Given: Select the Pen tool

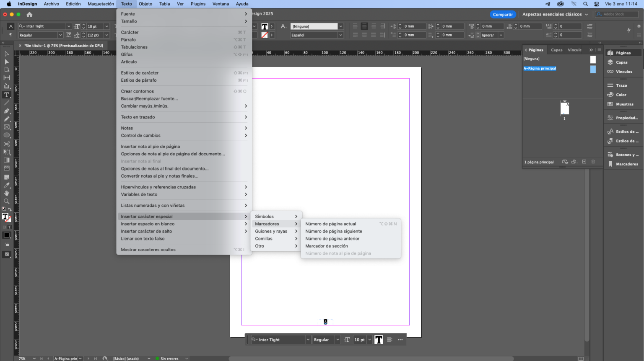Looking at the screenshot, I should (7, 111).
